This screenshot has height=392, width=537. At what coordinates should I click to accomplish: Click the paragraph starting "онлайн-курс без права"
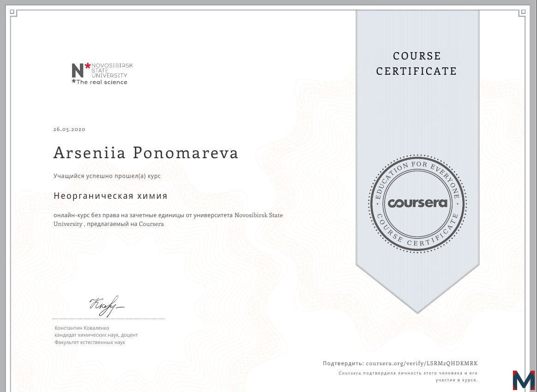tap(168, 220)
